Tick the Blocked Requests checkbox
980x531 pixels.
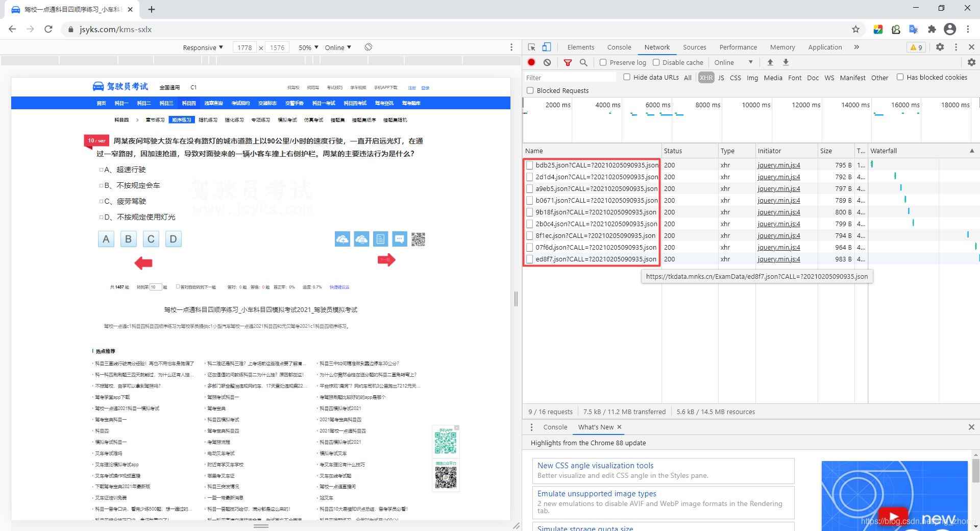[x=530, y=90]
